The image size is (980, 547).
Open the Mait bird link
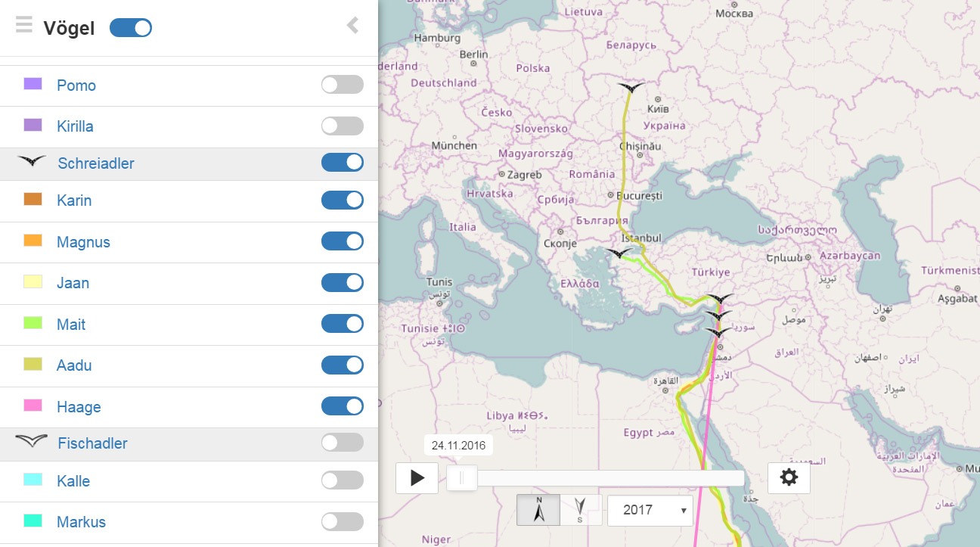pos(71,325)
